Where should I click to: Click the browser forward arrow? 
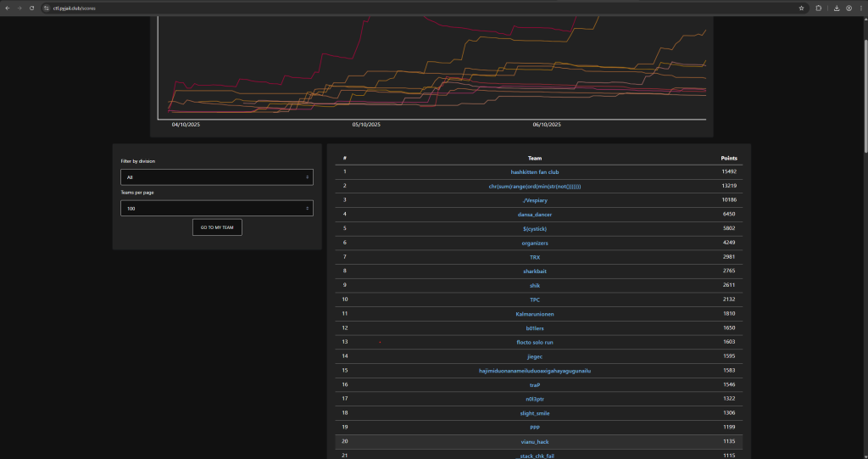click(x=19, y=8)
